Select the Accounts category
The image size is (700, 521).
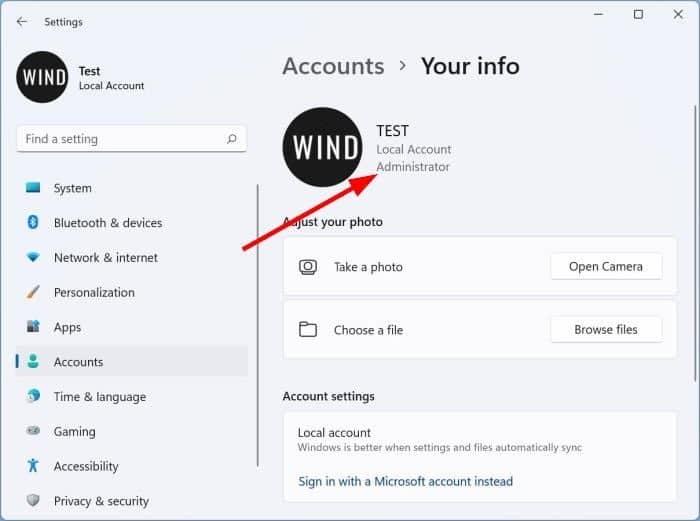point(132,362)
